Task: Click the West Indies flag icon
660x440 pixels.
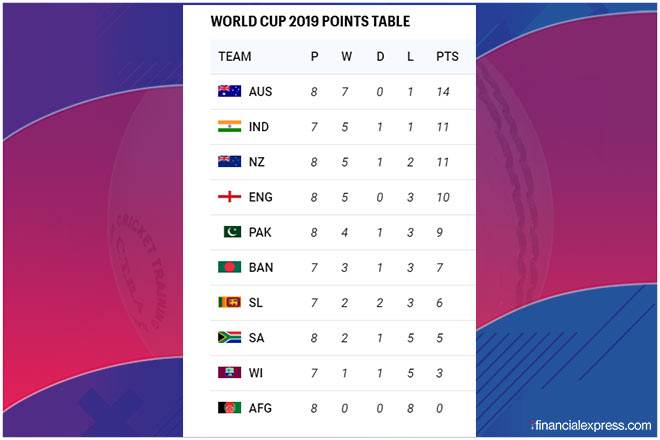Action: (230, 373)
